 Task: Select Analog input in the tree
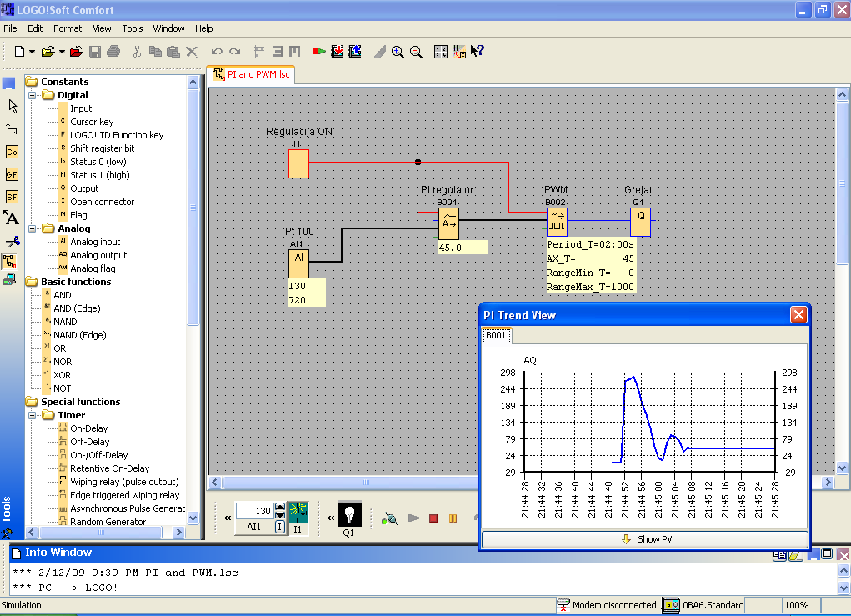point(95,242)
